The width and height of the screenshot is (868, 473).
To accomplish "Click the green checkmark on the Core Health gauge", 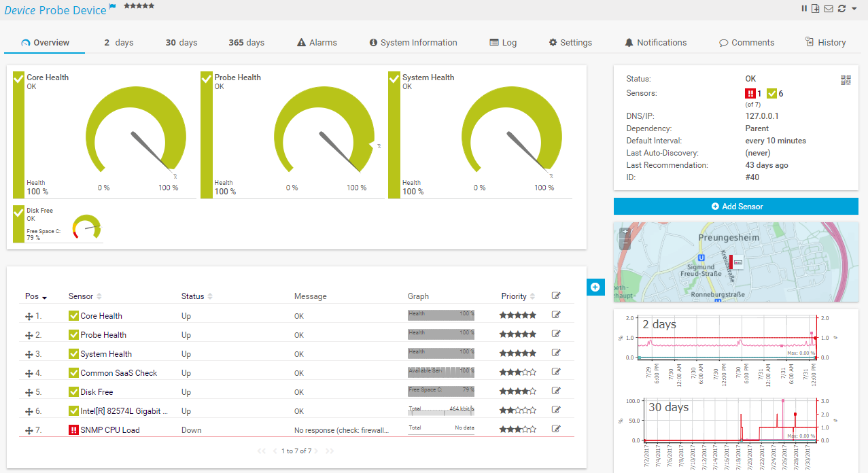I will 18,77.
